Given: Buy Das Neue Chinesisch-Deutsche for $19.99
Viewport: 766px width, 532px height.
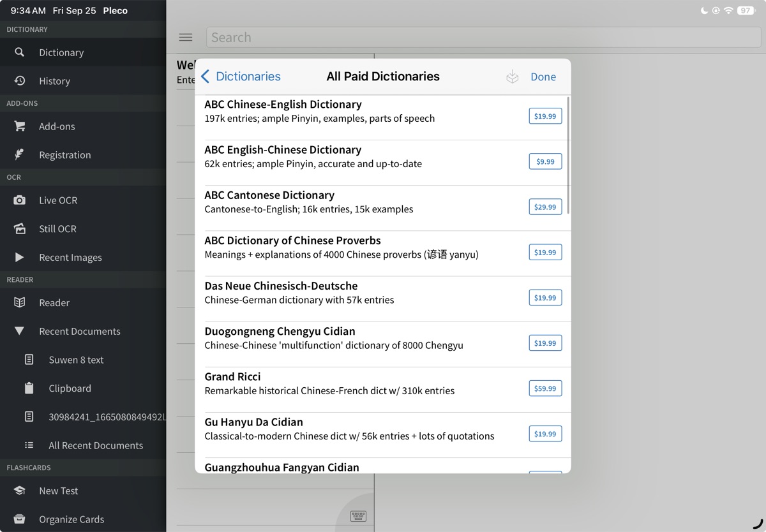Looking at the screenshot, I should click(x=545, y=297).
